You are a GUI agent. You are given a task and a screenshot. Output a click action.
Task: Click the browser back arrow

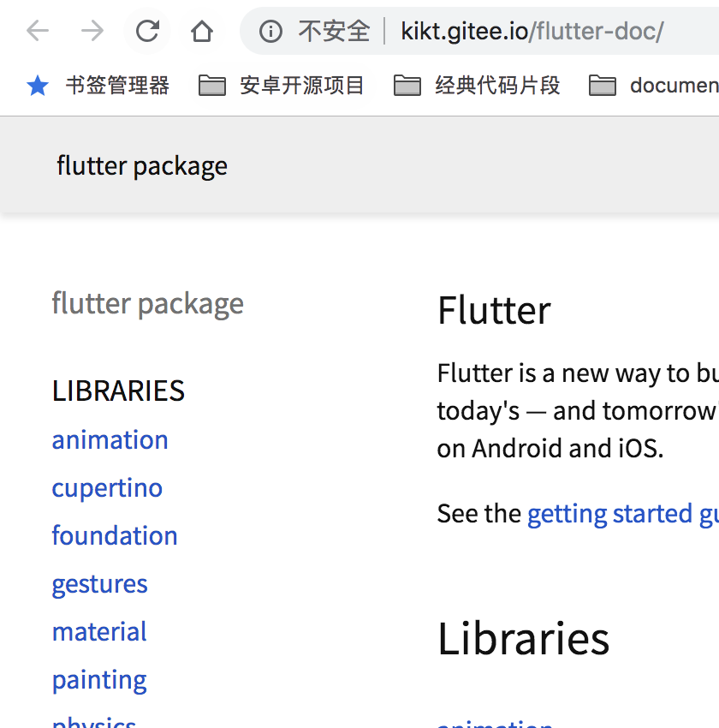38,31
